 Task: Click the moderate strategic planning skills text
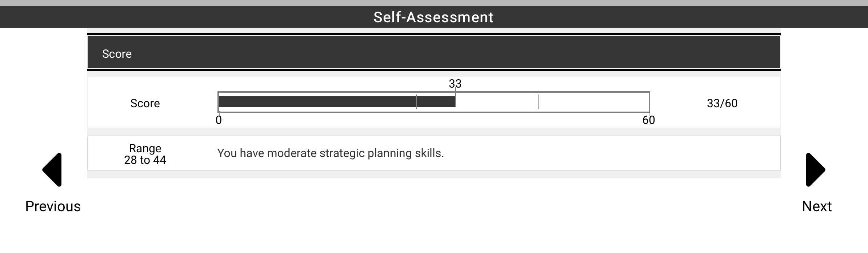click(x=330, y=153)
